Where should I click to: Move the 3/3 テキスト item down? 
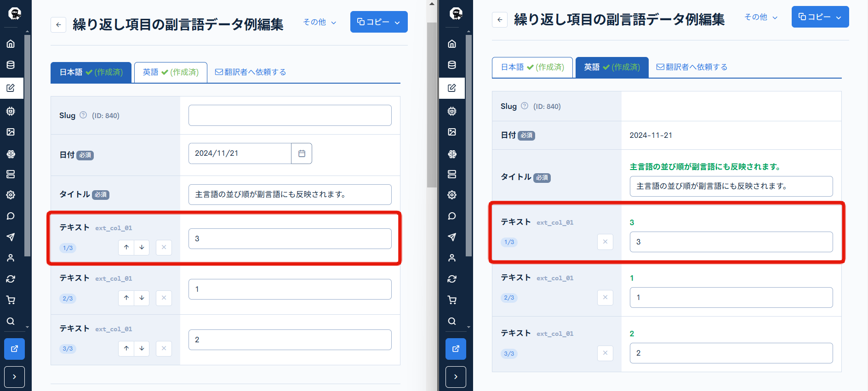(142, 348)
